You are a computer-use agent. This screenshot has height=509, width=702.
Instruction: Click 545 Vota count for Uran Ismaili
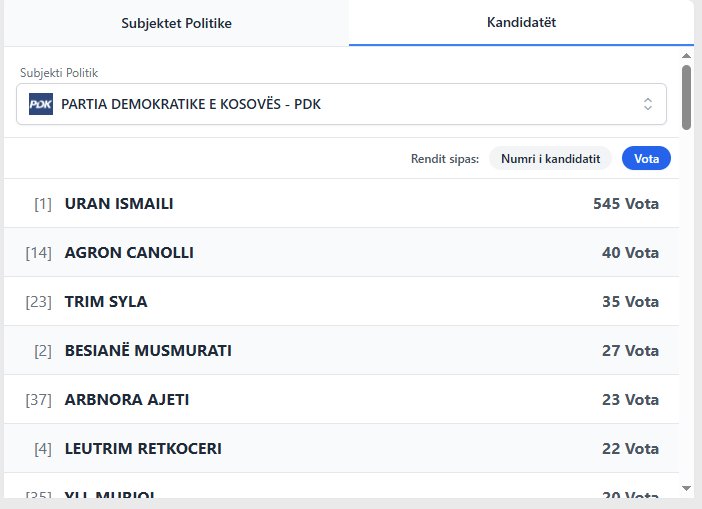(625, 204)
